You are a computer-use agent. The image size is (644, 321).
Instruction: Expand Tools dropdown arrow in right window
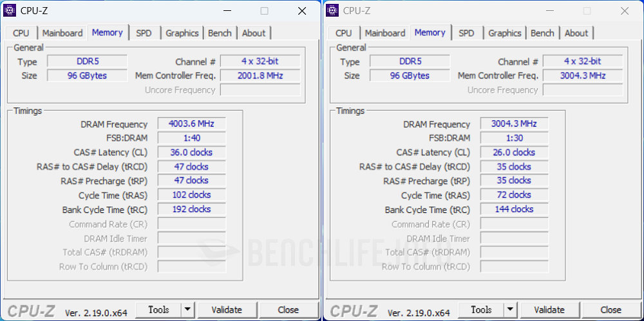tap(510, 309)
